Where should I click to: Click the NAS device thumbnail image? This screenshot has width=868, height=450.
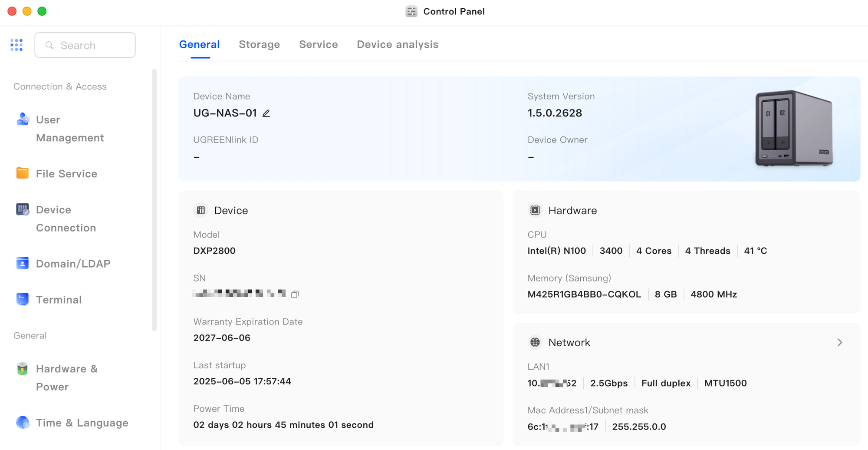tap(794, 129)
